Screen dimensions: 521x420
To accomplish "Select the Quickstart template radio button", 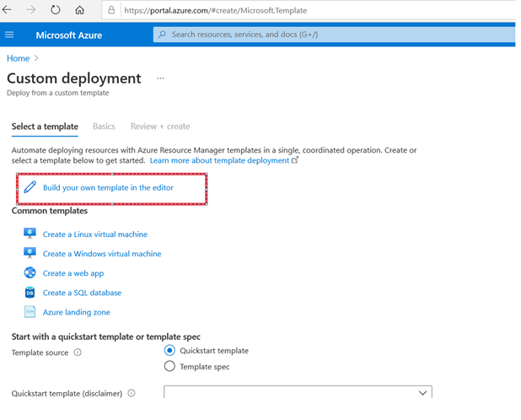I will 170,351.
